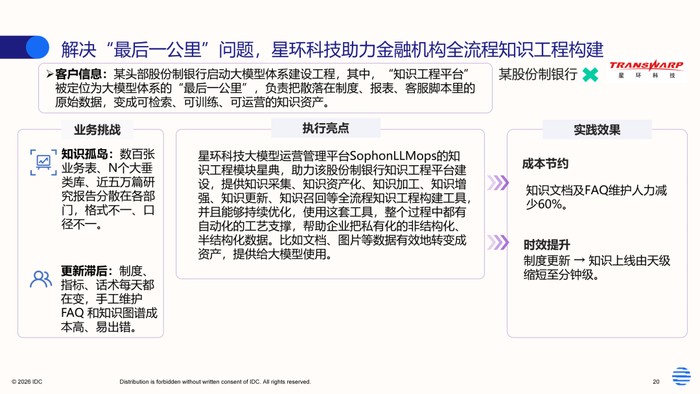This screenshot has width=700, height=394.
Task: Click the 某股份制银行 label
Action: point(538,74)
